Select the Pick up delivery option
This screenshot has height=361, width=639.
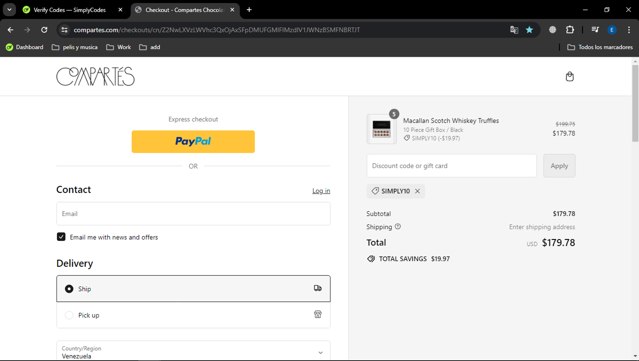click(x=193, y=315)
